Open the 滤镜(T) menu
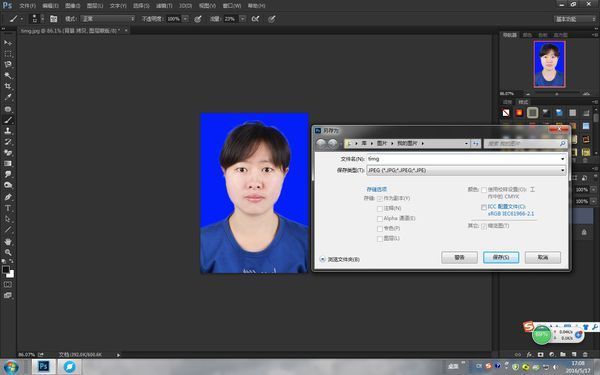Screen dimensions: 600x375 (x=164, y=6)
